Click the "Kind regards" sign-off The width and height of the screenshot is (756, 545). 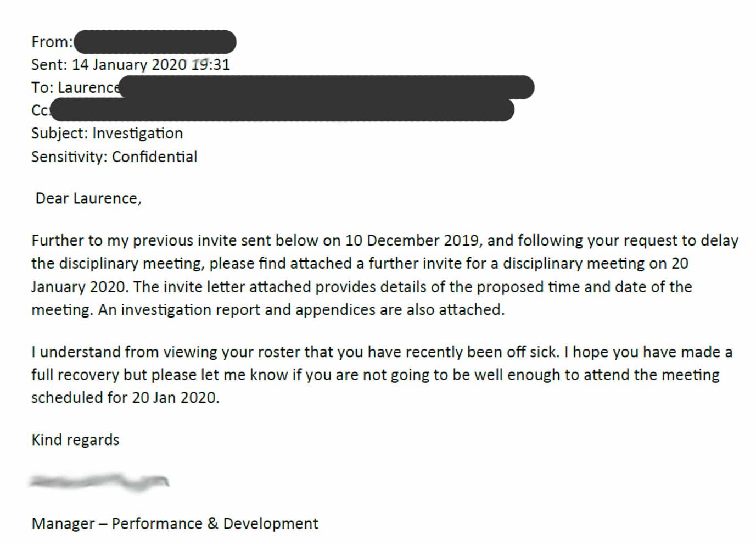click(x=75, y=440)
